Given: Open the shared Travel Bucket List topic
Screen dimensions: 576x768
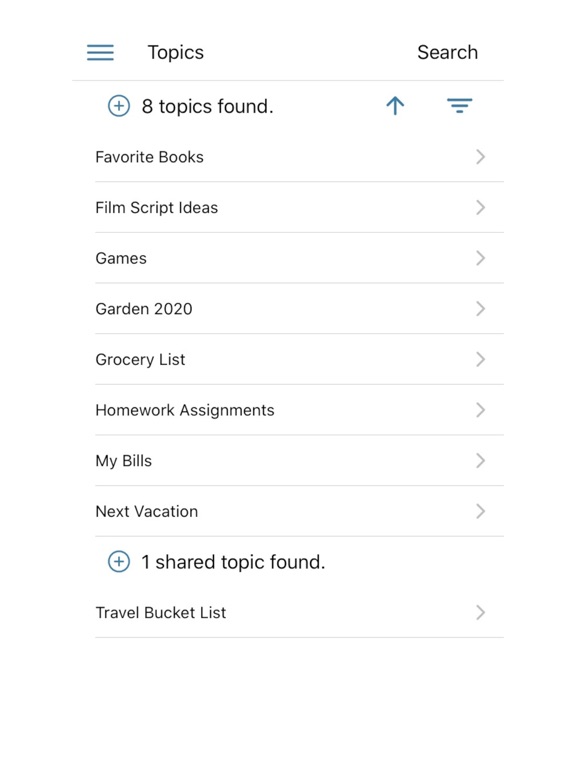Looking at the screenshot, I should point(299,612).
